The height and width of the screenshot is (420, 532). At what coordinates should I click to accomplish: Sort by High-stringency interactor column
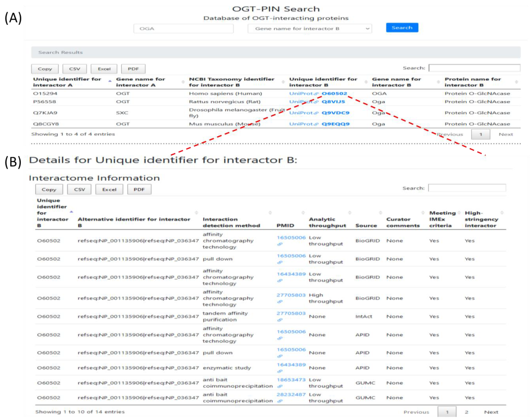(x=481, y=219)
